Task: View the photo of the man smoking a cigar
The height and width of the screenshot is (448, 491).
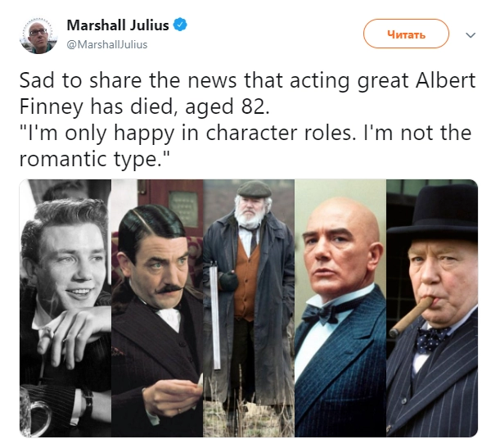Action: (432, 308)
